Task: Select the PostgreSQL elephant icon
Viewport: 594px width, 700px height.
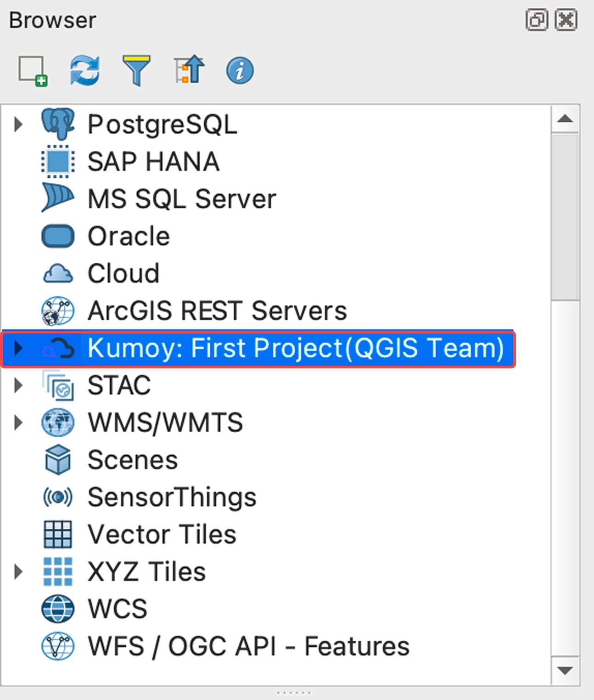Action: tap(57, 123)
